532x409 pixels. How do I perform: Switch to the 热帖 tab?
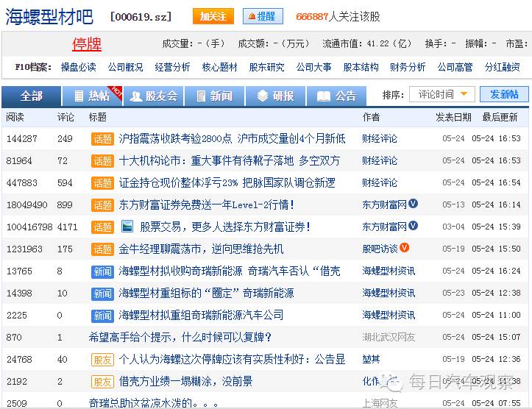click(92, 96)
